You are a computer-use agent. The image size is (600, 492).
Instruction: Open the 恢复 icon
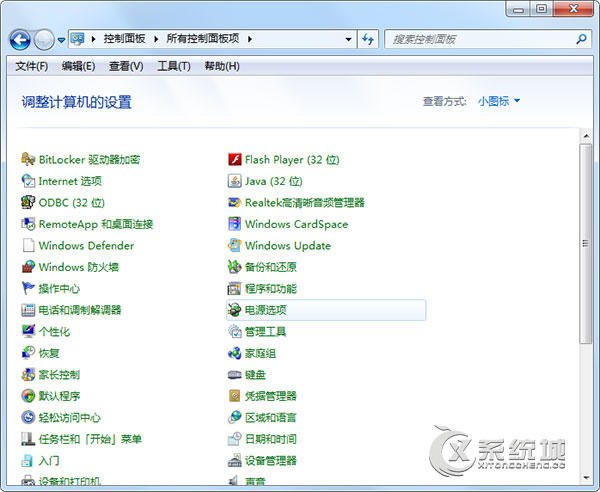28,353
